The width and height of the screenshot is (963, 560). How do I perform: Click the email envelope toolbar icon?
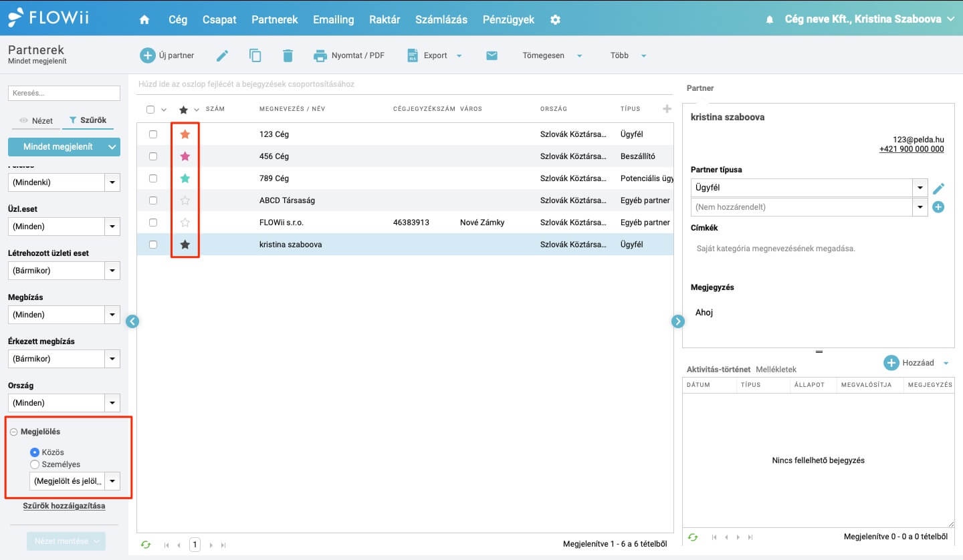[x=492, y=55]
